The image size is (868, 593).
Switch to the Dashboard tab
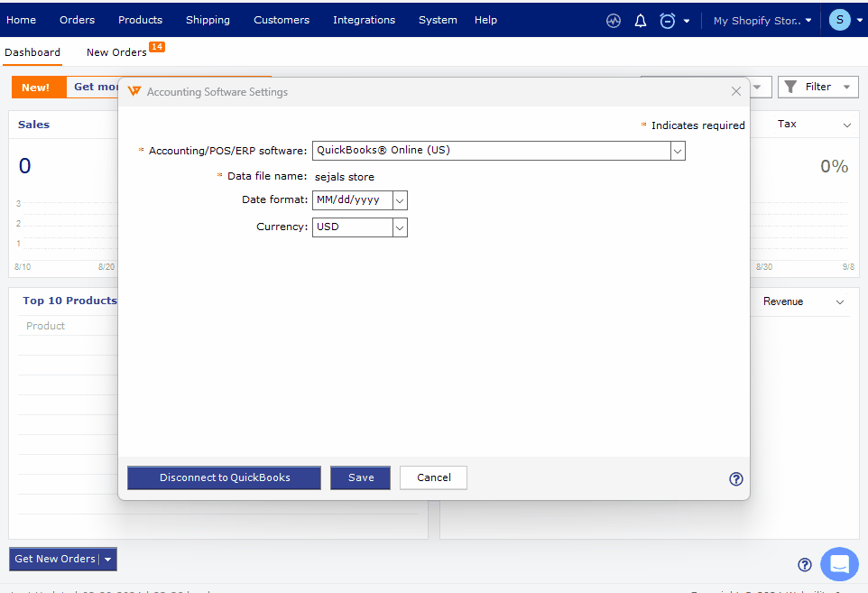point(32,52)
